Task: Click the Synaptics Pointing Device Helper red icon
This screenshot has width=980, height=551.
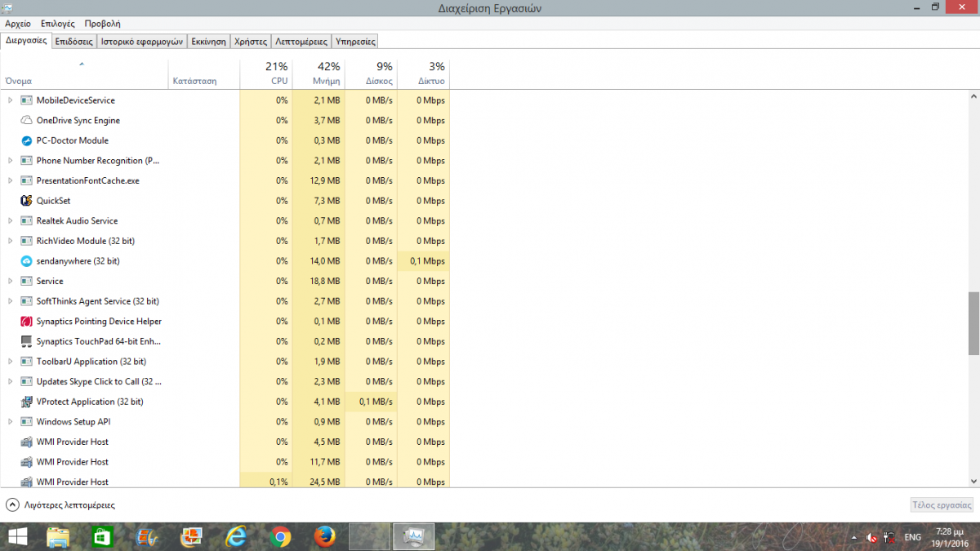Action: (26, 322)
